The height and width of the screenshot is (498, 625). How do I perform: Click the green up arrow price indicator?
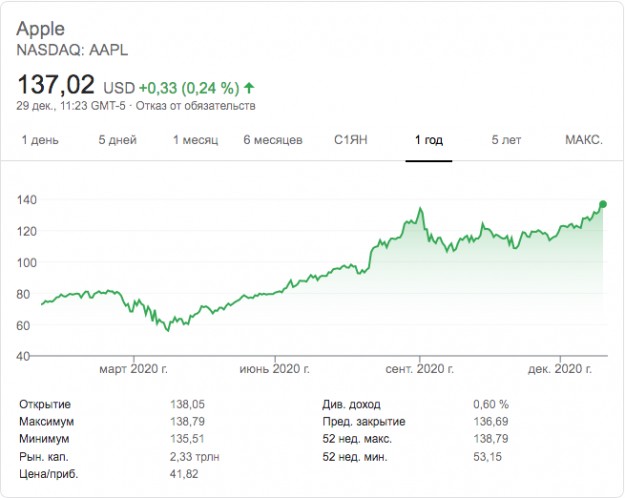pos(248,86)
